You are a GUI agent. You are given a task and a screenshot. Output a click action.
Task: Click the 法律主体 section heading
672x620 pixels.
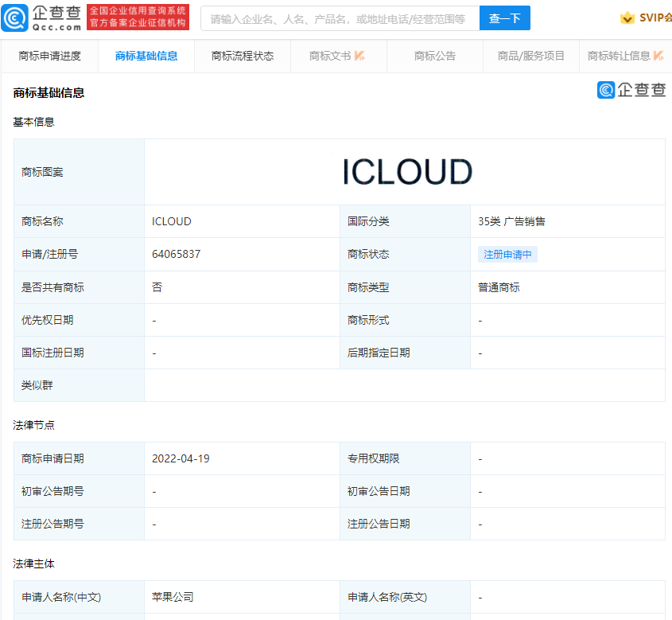34,563
